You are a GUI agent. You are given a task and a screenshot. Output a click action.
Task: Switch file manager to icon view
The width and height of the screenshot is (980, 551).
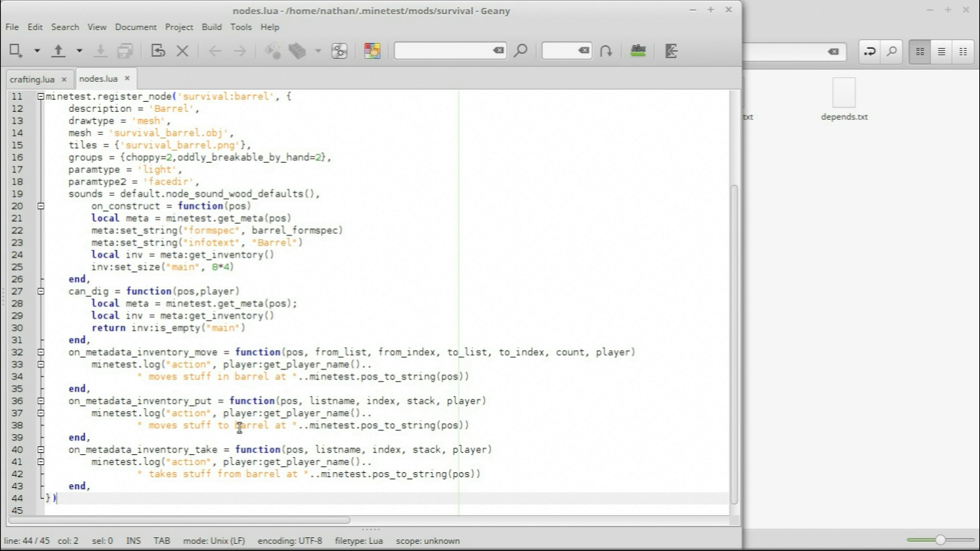tap(920, 52)
